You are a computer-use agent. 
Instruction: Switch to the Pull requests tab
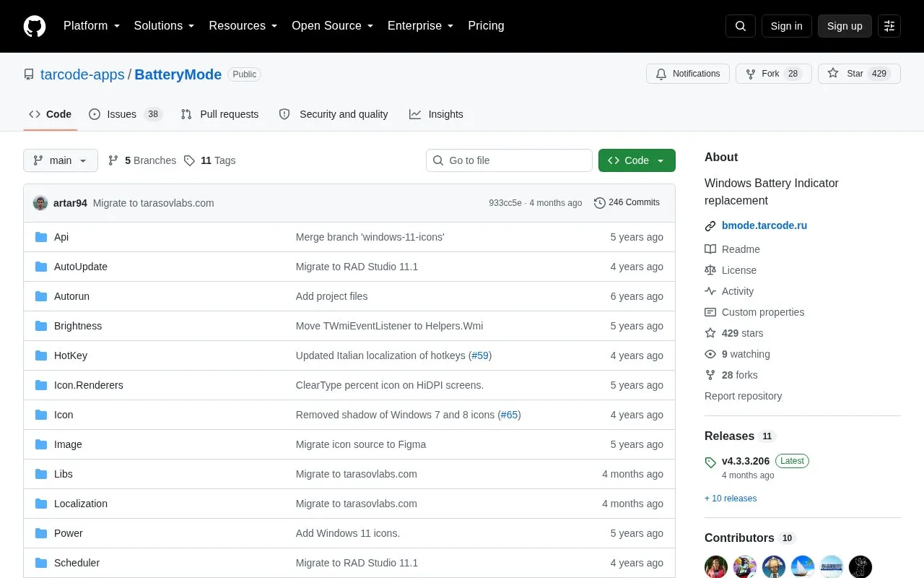click(x=219, y=114)
